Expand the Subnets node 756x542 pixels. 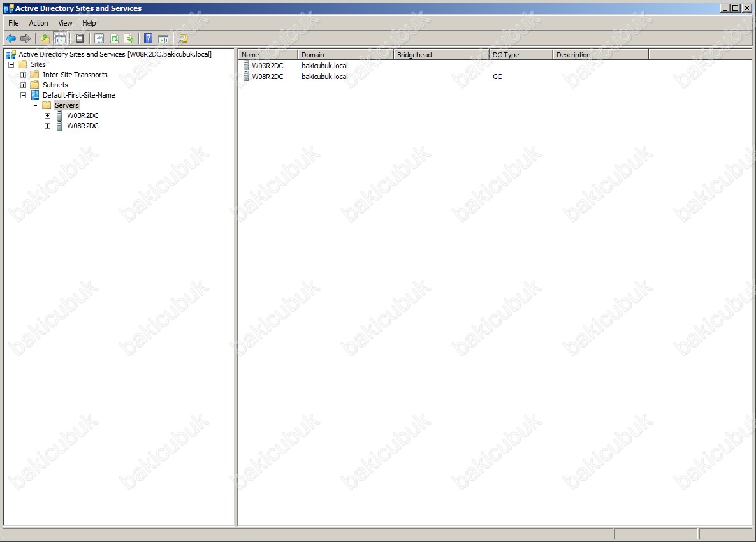click(23, 85)
